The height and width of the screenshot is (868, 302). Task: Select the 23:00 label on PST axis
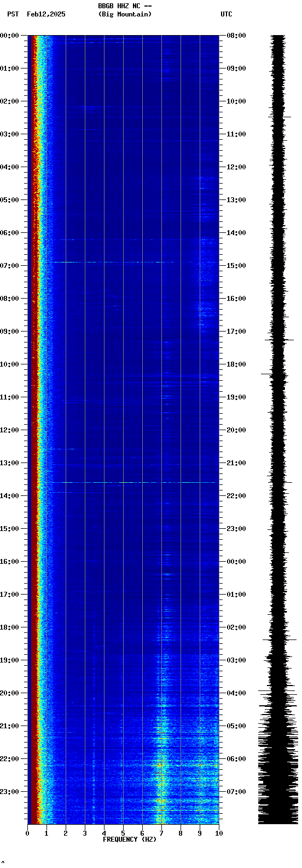[10, 792]
